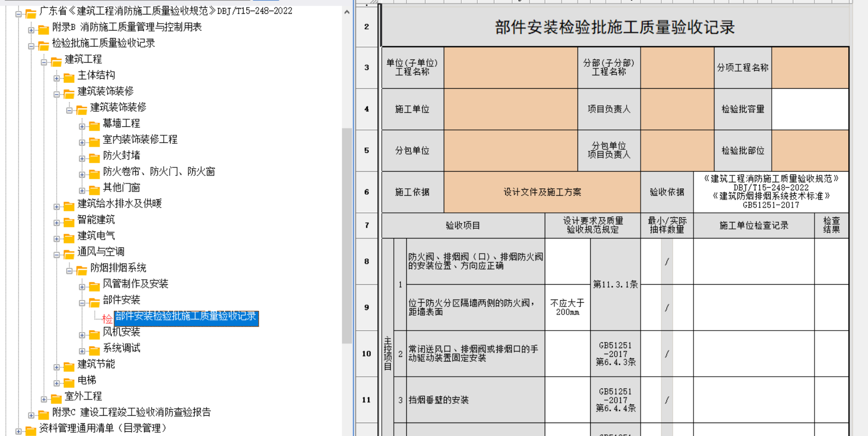Select 防火卷帘、防火门、防火窗 folder entry
This screenshot has height=436, width=868.
click(159, 172)
